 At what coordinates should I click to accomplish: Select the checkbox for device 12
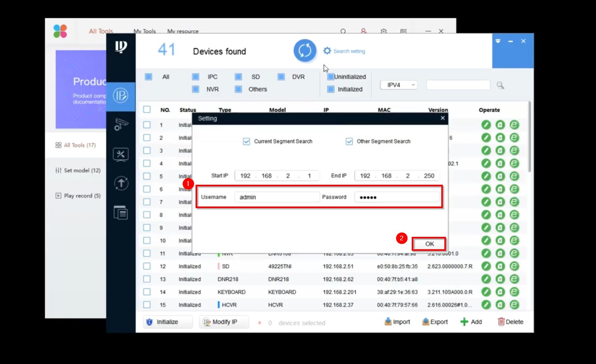[x=147, y=266]
